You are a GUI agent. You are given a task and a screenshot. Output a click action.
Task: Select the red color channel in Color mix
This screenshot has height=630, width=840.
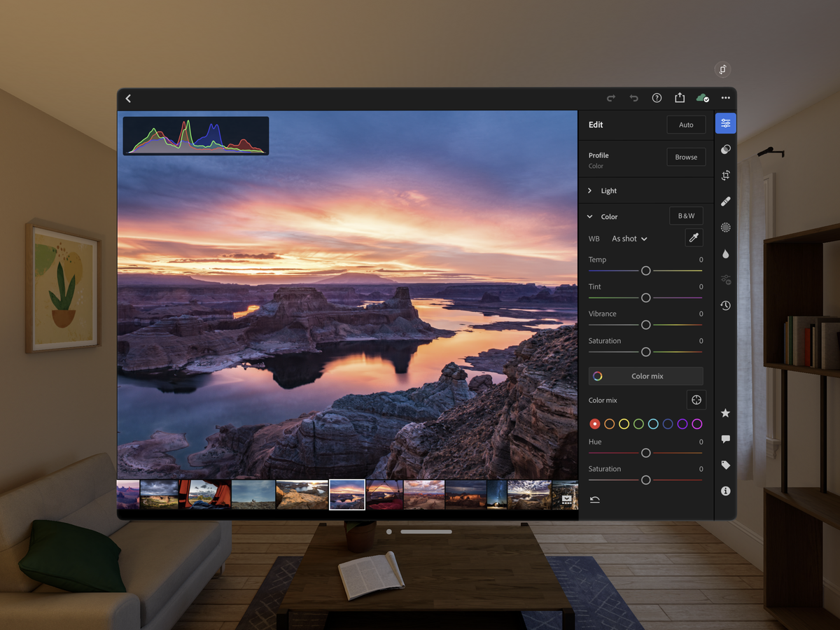pyautogui.click(x=594, y=423)
